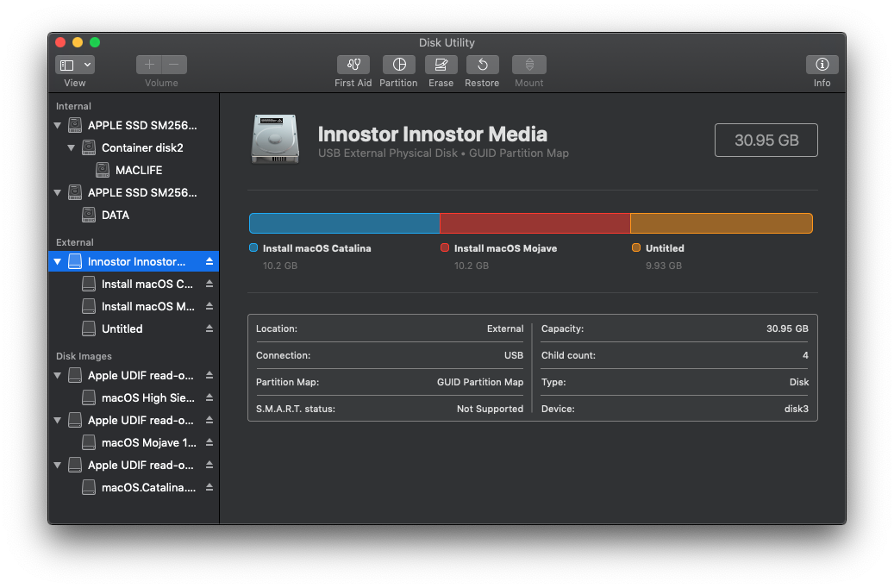Click the blue Install macOS Catalina bar segment
The image size is (894, 588).
coord(344,223)
